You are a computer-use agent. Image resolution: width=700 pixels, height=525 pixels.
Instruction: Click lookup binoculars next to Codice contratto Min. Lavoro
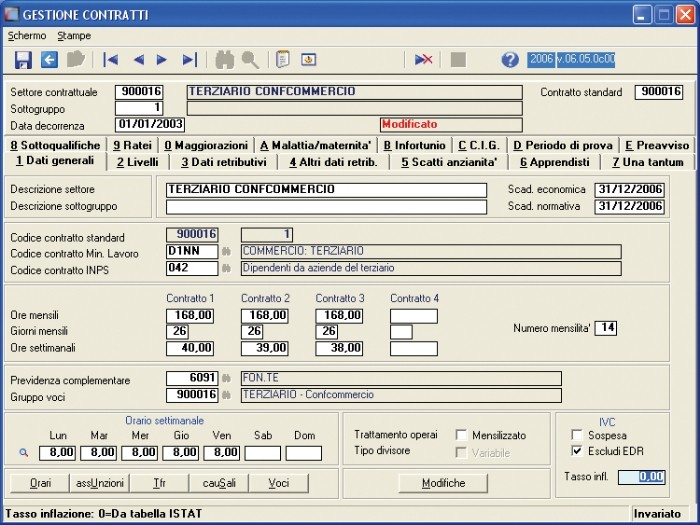[227, 252]
